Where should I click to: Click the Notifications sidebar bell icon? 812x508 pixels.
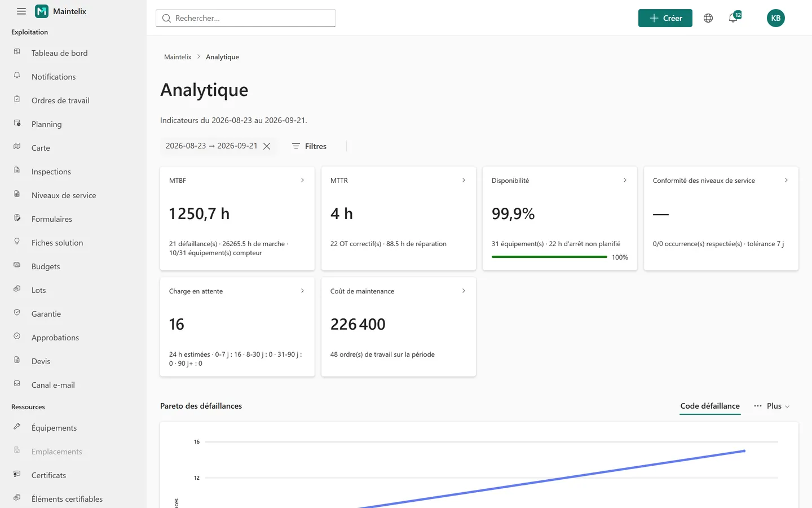coord(17,76)
